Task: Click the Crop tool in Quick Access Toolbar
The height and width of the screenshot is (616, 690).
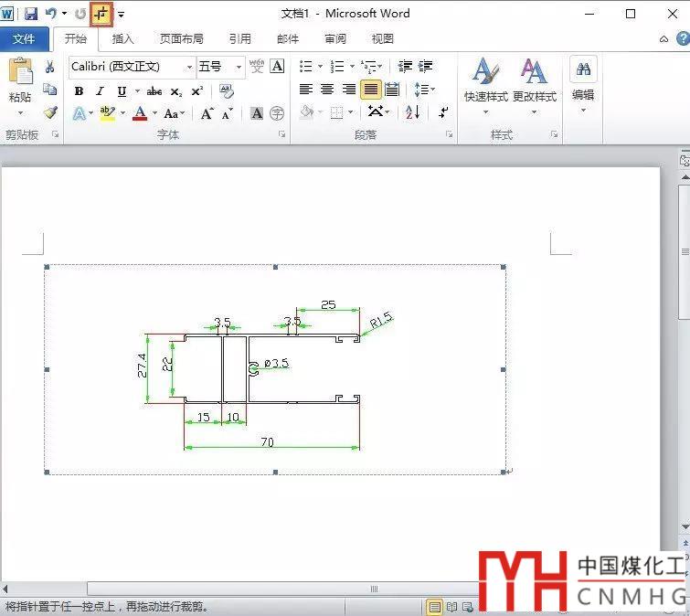Action: coord(101,14)
